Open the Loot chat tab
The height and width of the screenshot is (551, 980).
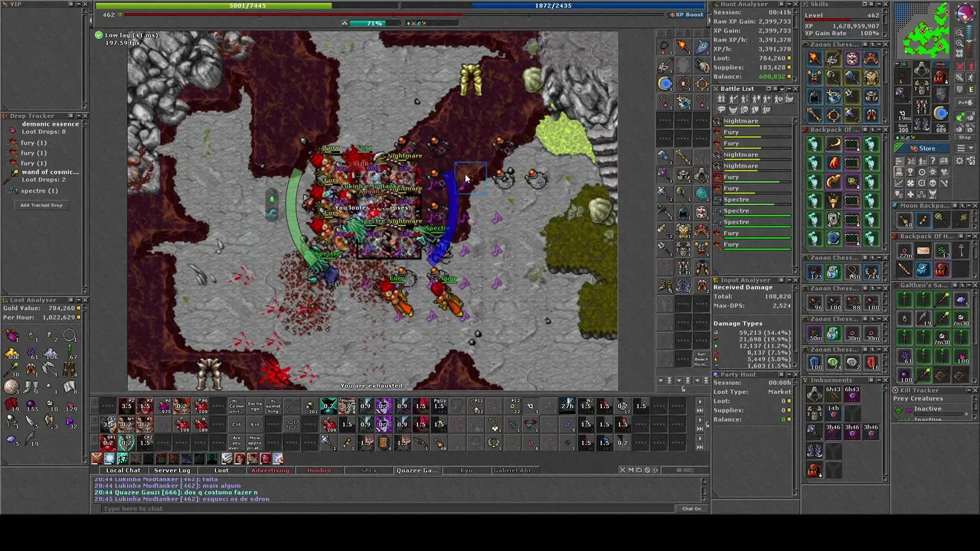[x=221, y=470]
